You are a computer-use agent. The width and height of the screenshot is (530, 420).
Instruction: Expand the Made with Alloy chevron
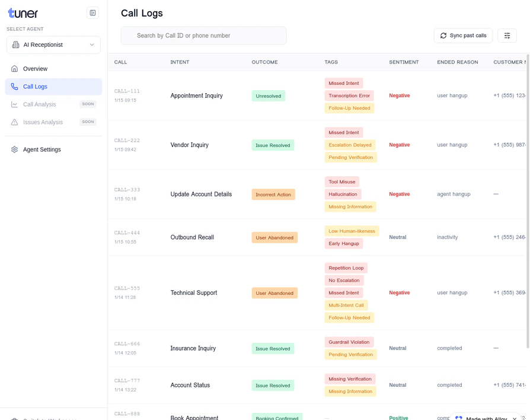point(515,418)
